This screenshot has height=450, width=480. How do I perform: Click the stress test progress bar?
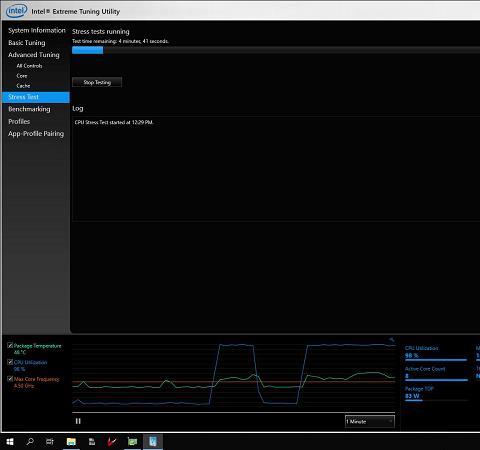pyautogui.click(x=276, y=50)
